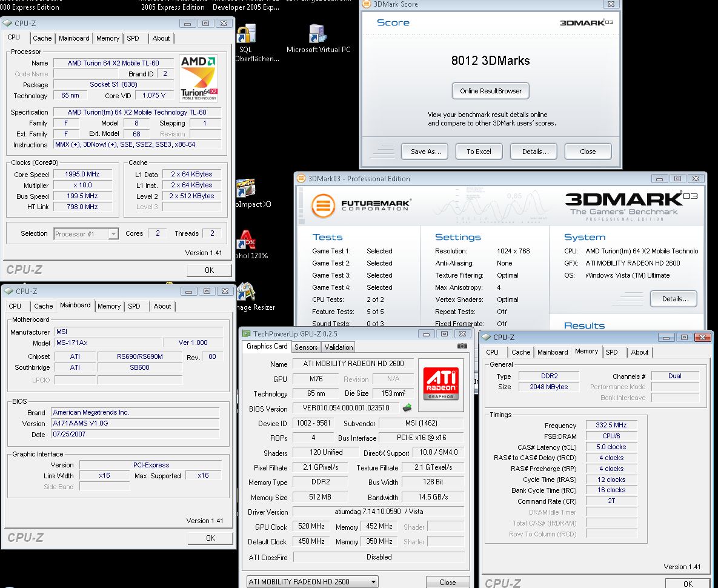Screen dimensions: 718x588
Task: Click memory Frequency value 332.5 MHz
Action: point(611,425)
